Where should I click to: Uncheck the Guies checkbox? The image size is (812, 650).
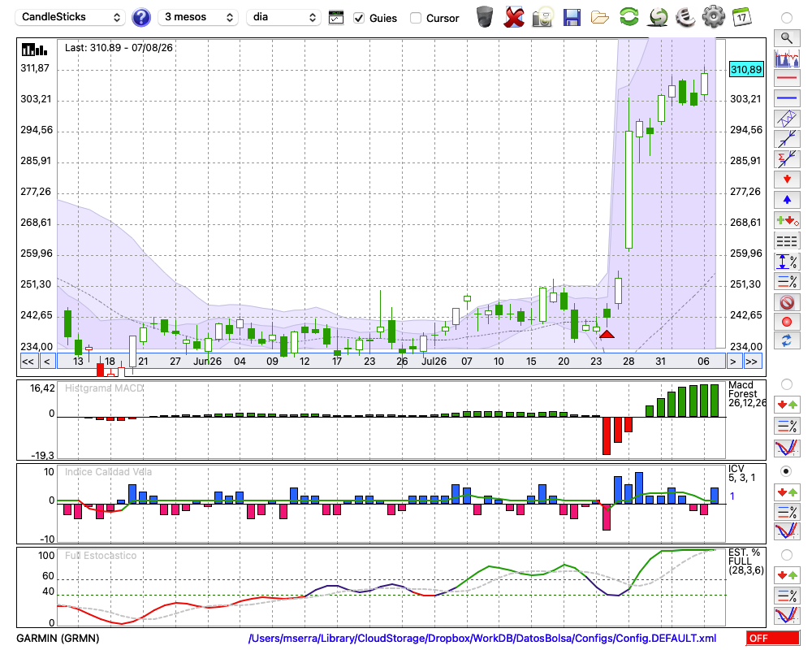(x=359, y=18)
